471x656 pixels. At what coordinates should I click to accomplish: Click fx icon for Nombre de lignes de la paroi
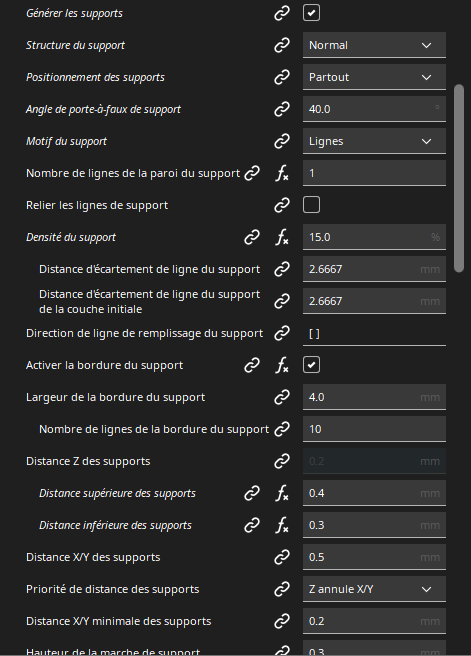tap(282, 173)
